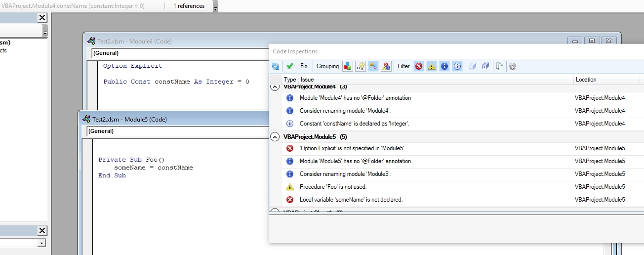Viewport: 644px width, 255px height.
Task: Activate the Test2.xlsm - Module4 title bar
Action: [134, 42]
